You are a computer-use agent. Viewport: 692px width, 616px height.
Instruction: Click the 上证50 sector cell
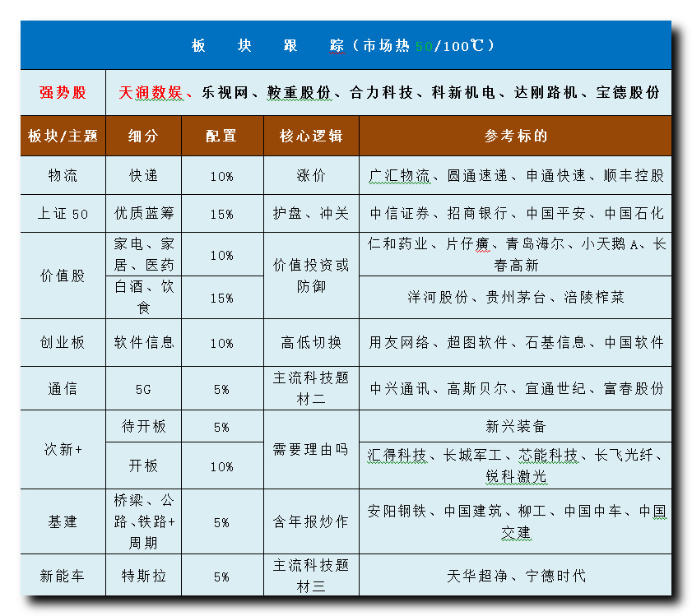click(63, 214)
